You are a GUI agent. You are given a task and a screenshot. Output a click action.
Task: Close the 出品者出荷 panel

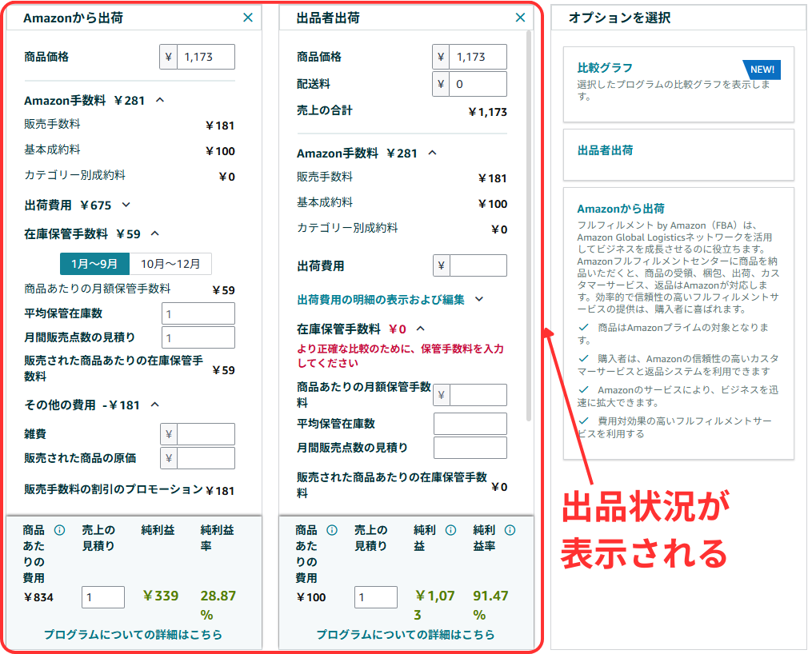click(x=521, y=18)
